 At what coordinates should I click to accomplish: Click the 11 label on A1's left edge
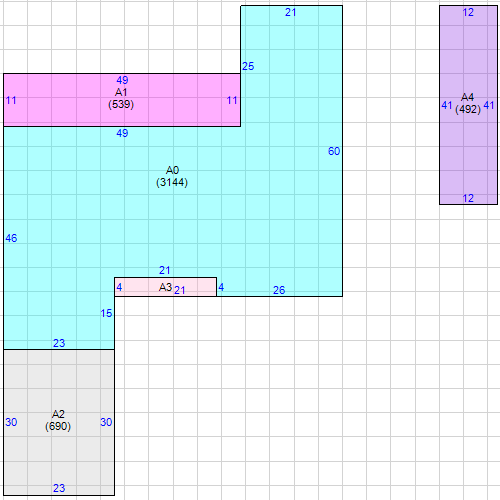click(x=11, y=100)
